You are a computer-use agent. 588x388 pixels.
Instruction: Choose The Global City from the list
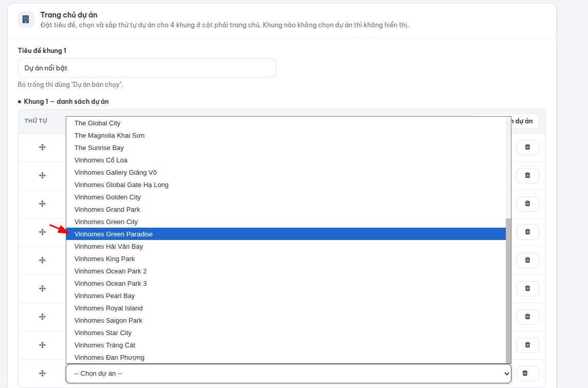286,123
